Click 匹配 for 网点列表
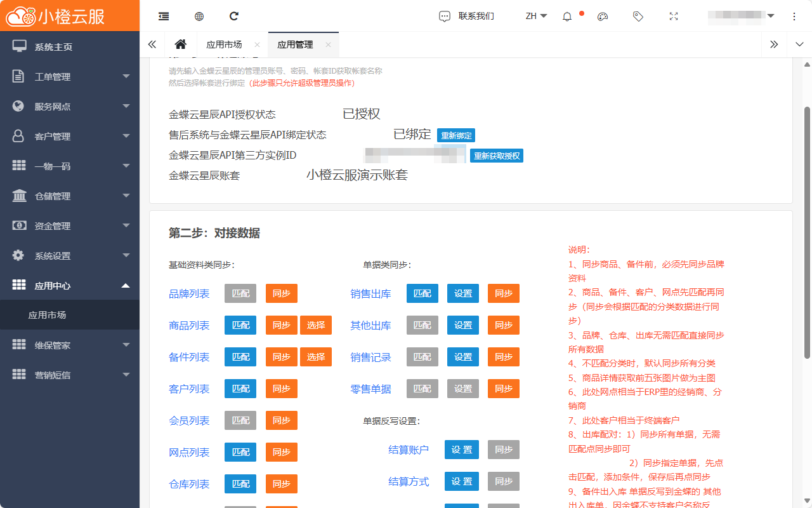 click(240, 452)
